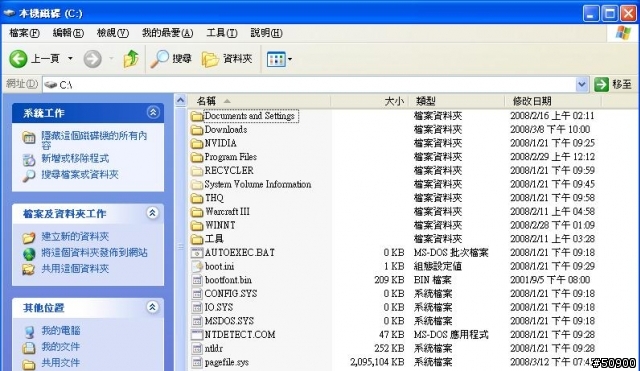Select the bootfont.bin file icon

[197, 280]
